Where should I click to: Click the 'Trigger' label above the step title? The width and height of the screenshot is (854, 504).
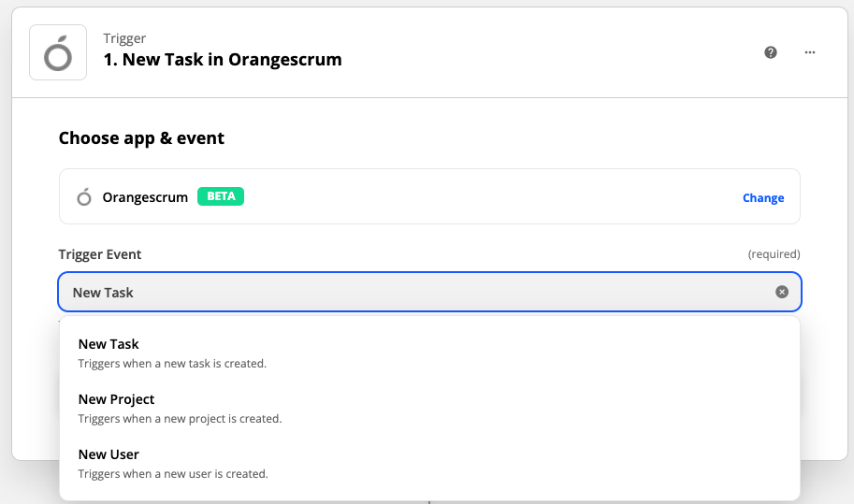[x=124, y=38]
